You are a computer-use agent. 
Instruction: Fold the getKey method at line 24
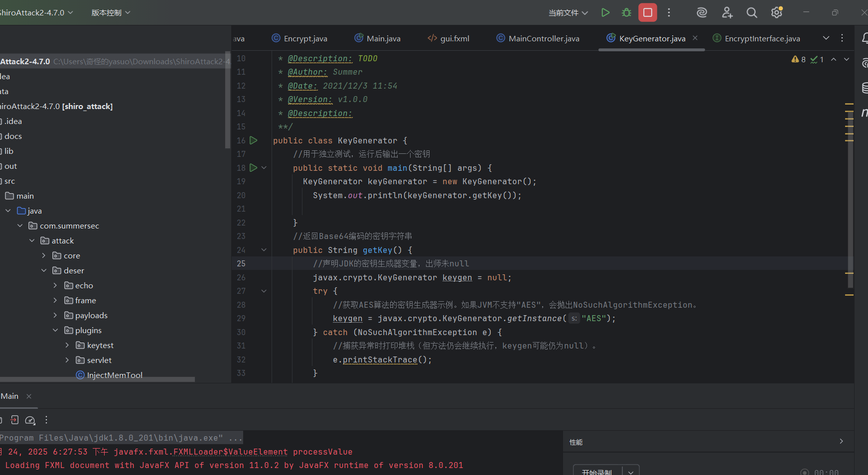click(264, 250)
